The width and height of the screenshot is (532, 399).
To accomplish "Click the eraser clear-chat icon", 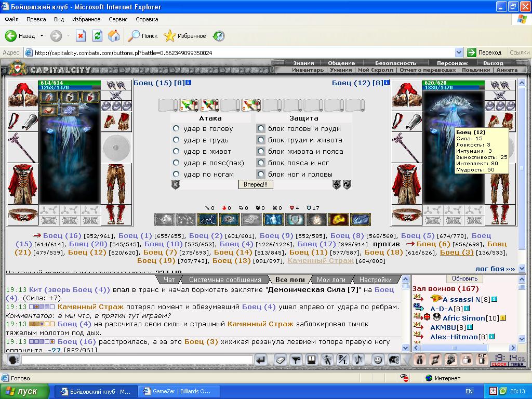I will tap(280, 360).
